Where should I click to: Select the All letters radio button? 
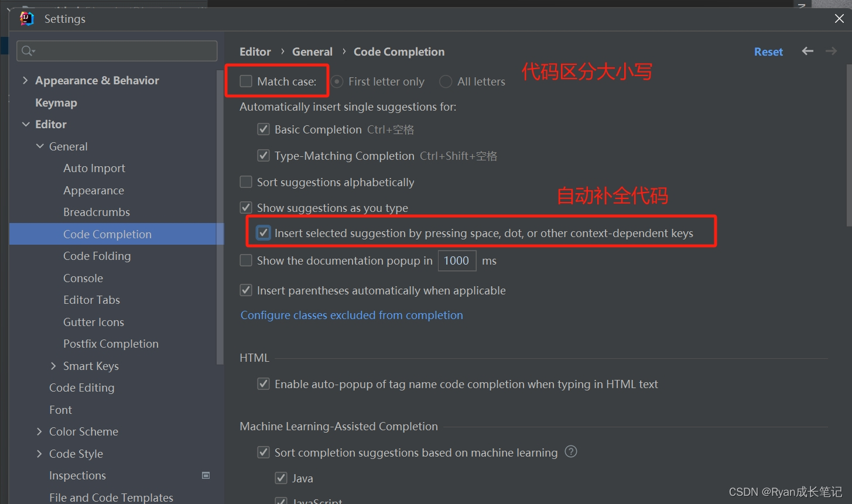click(446, 82)
